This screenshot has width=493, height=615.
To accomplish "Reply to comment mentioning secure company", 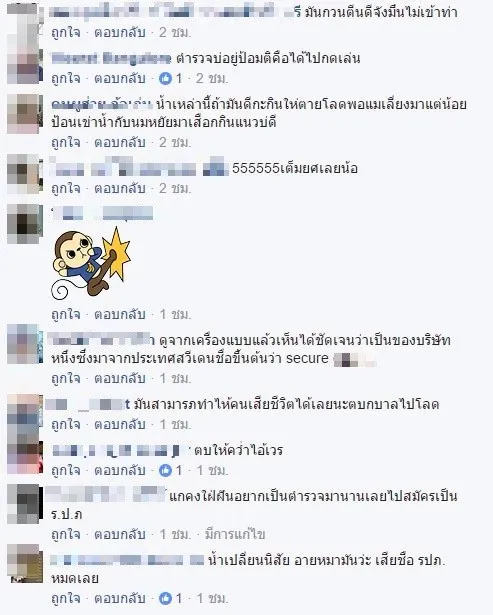I will click(x=120, y=378).
